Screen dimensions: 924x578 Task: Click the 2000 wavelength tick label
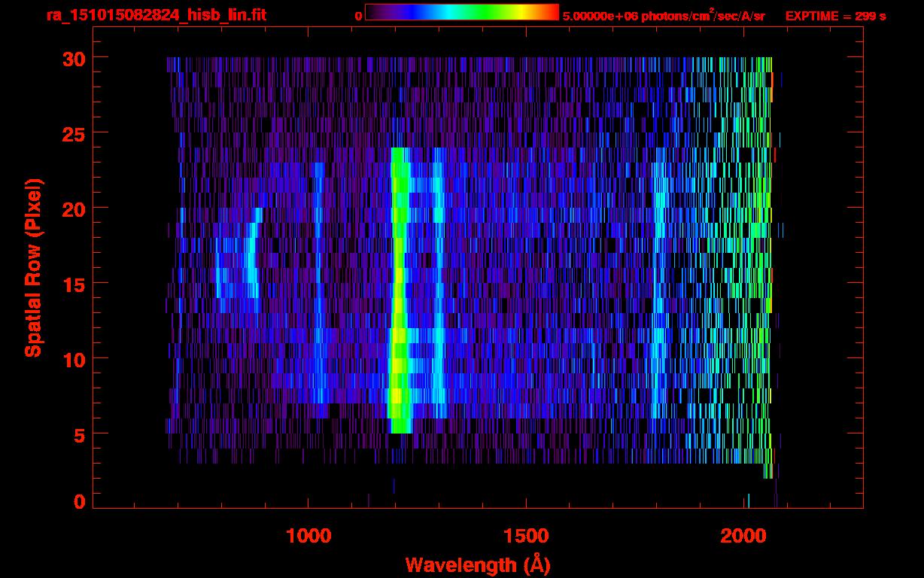coord(745,536)
